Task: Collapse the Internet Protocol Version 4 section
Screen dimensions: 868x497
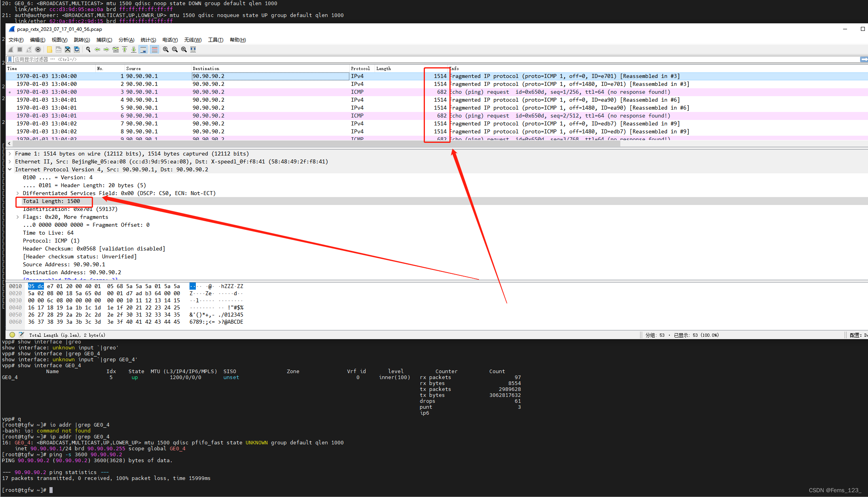Action: click(x=10, y=169)
